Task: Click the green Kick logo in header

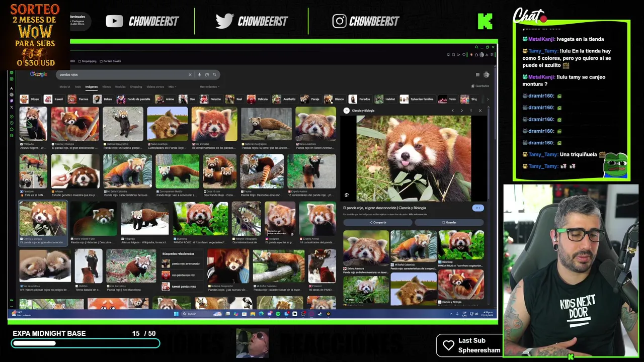Action: pyautogui.click(x=485, y=21)
